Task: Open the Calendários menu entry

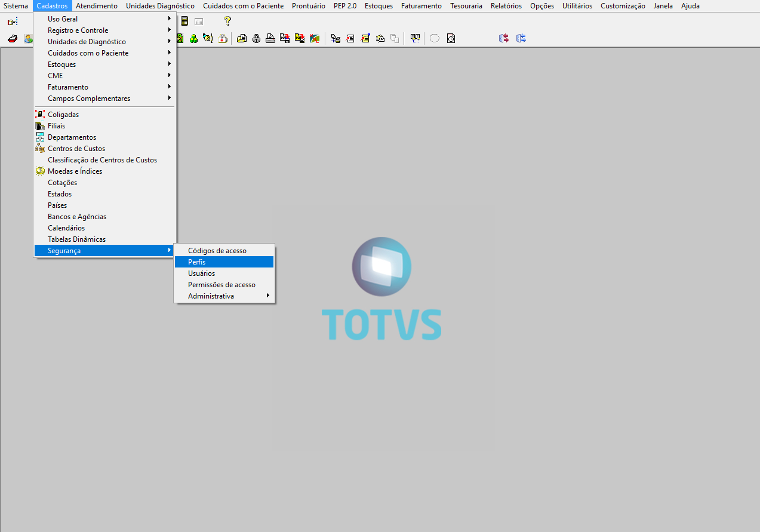Action: click(104, 228)
